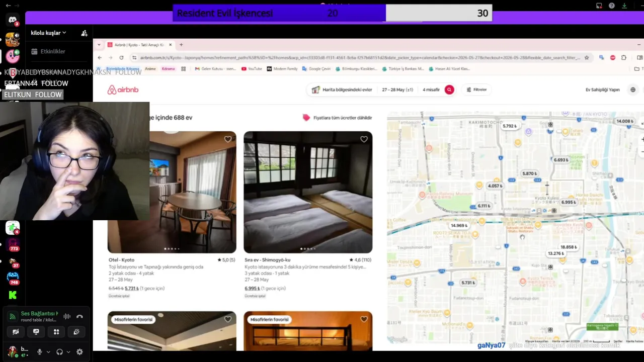This screenshot has height=362, width=644.
Task: Open the Anime bookmark folder
Action: [x=150, y=69]
